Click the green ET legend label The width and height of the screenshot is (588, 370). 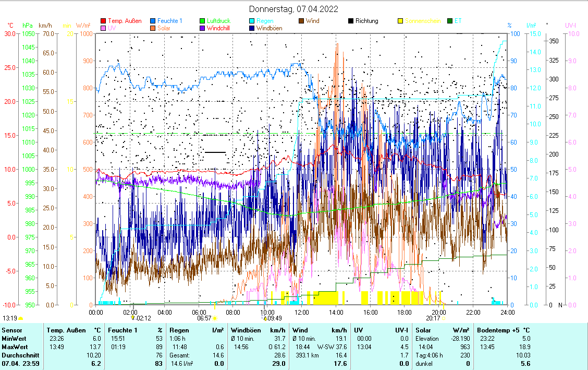pos(458,21)
